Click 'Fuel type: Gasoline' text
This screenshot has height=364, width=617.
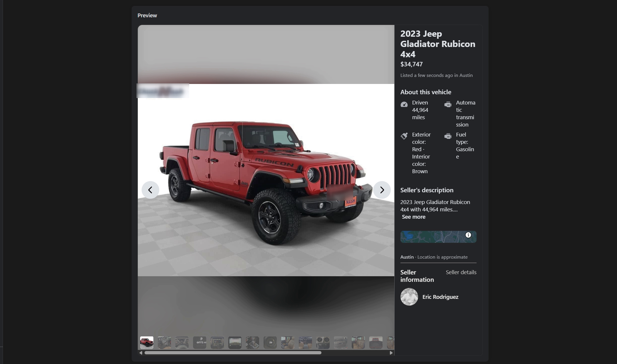pos(465,146)
